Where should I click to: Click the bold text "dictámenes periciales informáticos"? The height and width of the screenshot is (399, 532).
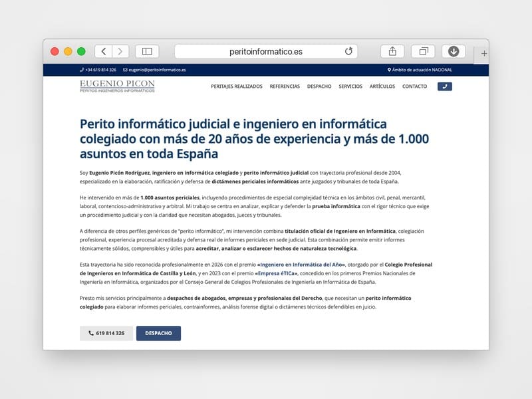coord(255,182)
